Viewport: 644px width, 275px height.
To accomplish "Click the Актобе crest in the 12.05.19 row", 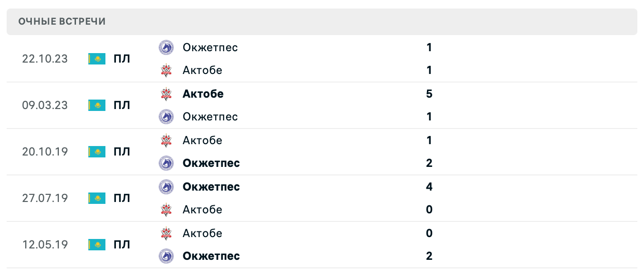I will [x=166, y=233].
